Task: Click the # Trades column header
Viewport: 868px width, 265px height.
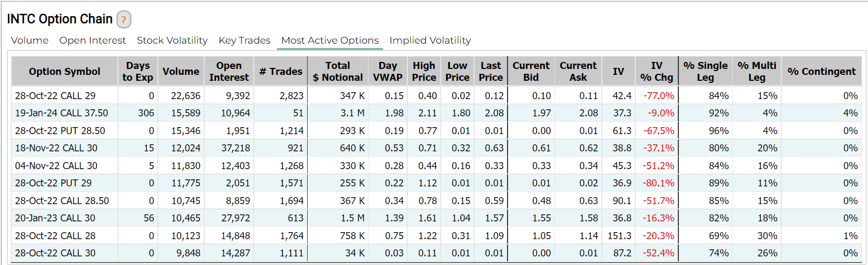Action: point(281,72)
